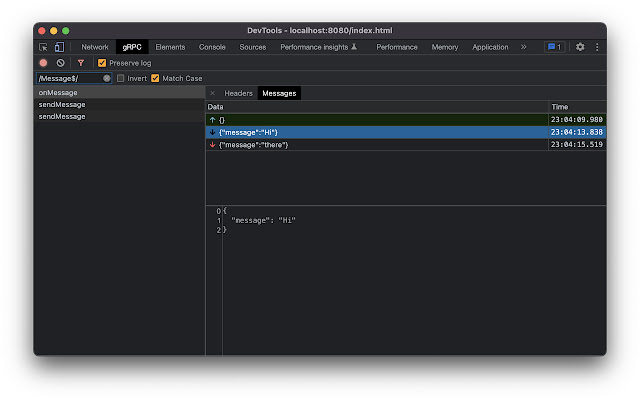Open the Elements tab
The height and width of the screenshot is (400, 640).
[x=170, y=47]
